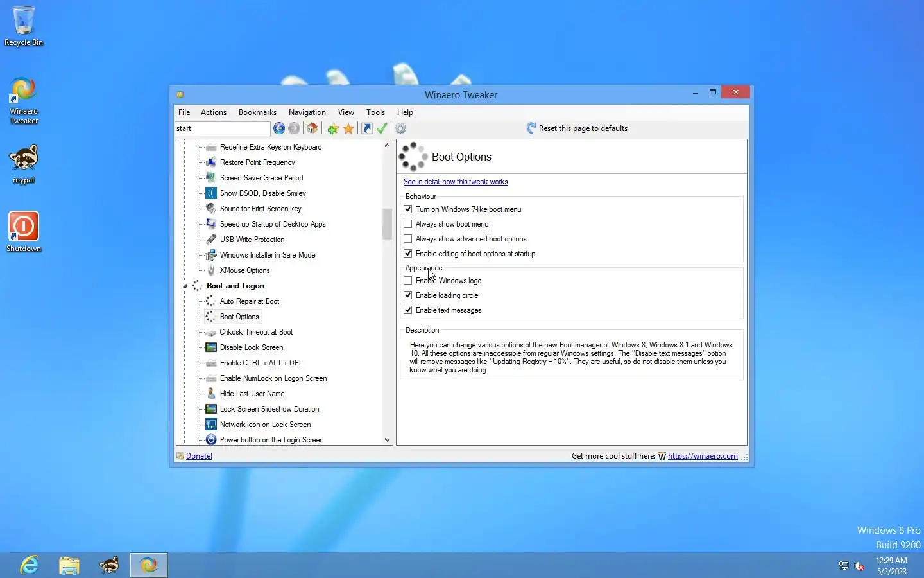This screenshot has height=578, width=924.
Task: Open settings via gear icon in toolbar
Action: pyautogui.click(x=400, y=128)
